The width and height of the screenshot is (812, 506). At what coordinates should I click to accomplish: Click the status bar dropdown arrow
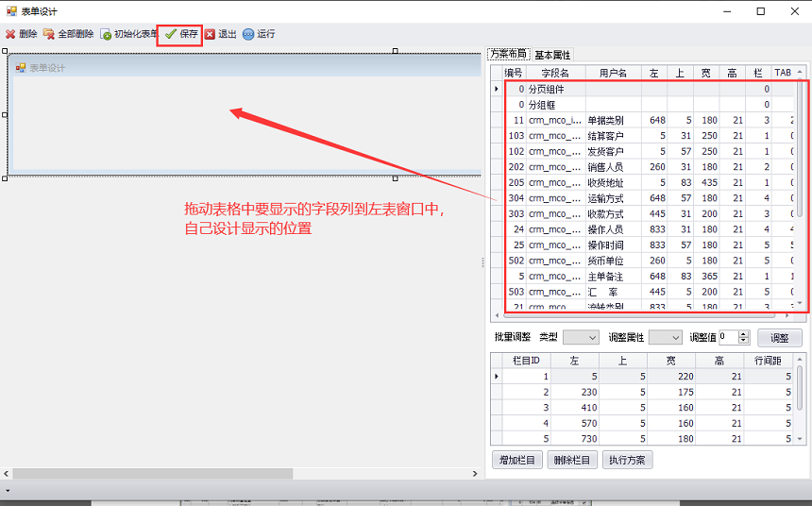[8, 490]
